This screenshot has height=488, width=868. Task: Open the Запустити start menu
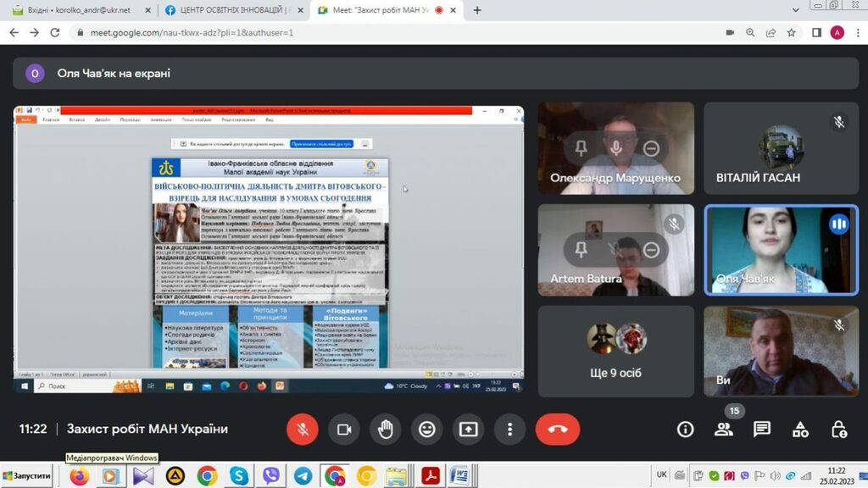[x=26, y=475]
